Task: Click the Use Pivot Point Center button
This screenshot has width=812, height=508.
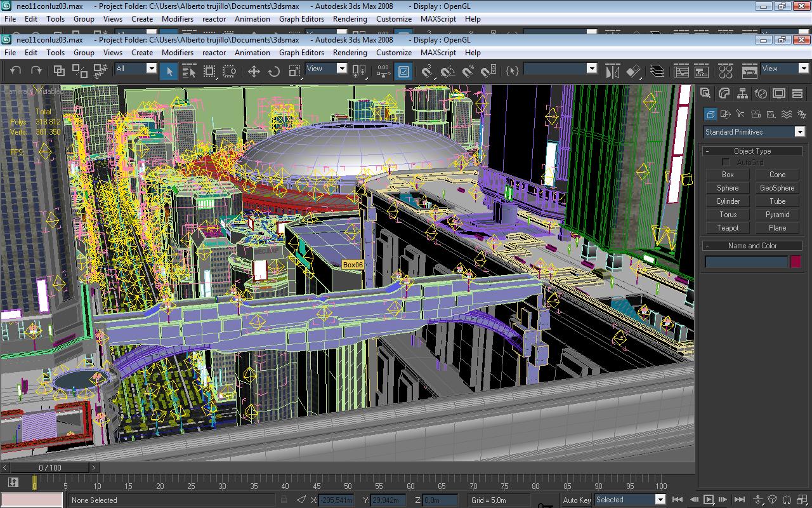Action: pyautogui.click(x=360, y=71)
